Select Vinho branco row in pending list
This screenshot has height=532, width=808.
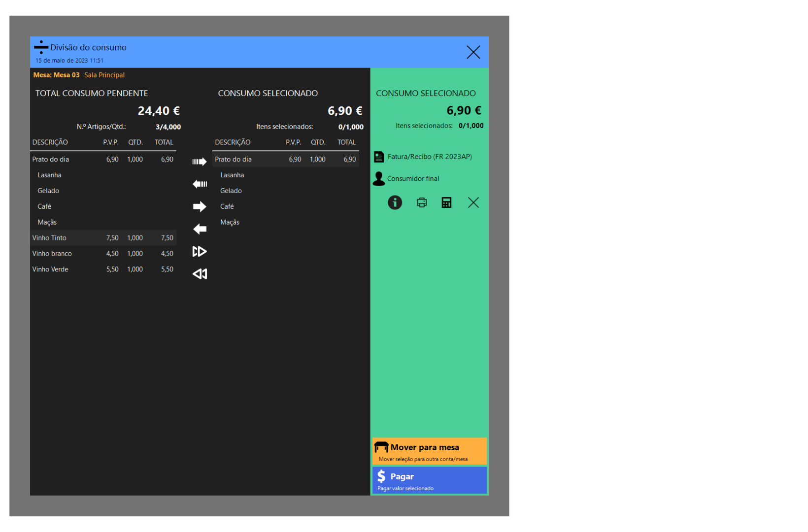pos(103,254)
